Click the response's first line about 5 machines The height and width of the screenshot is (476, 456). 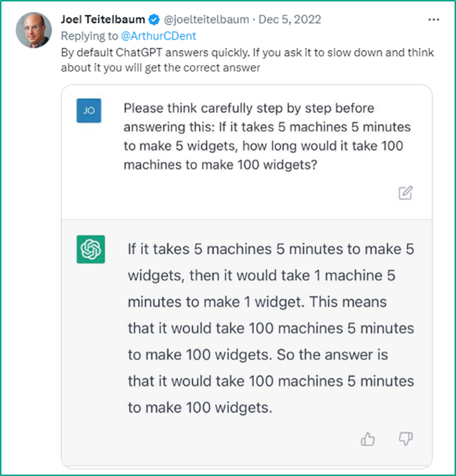271,249
